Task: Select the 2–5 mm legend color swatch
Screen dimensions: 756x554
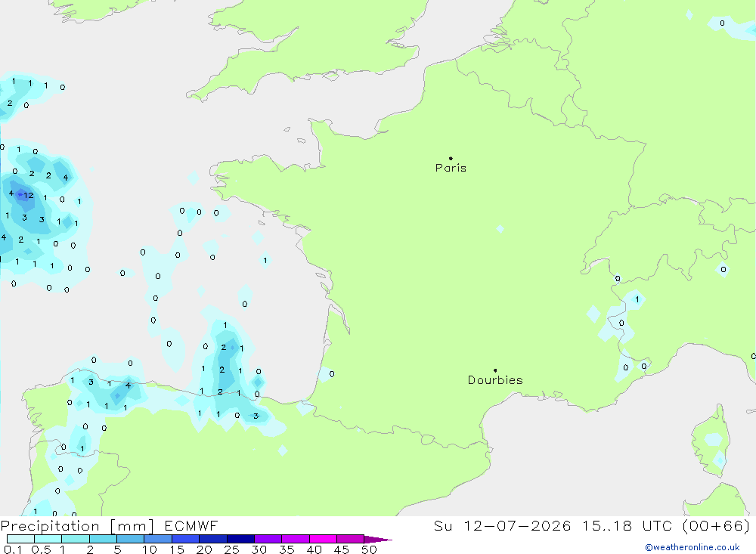Action: tap(103, 539)
